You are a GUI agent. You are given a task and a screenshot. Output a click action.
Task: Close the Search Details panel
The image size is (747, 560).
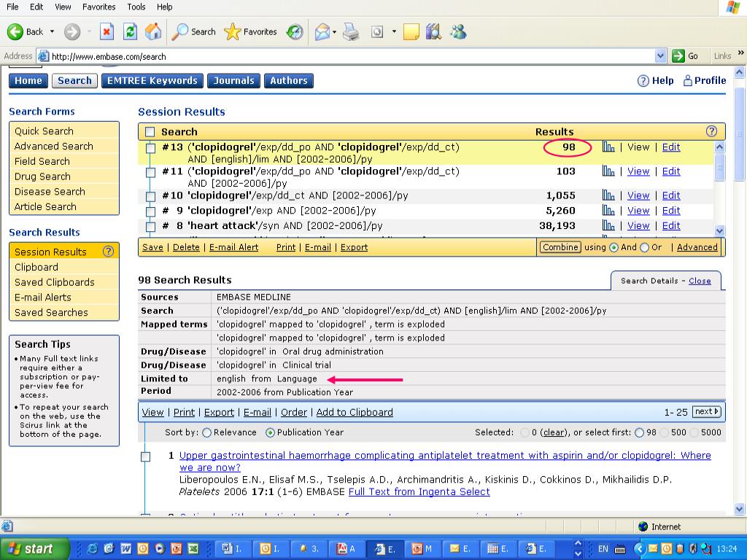click(700, 281)
